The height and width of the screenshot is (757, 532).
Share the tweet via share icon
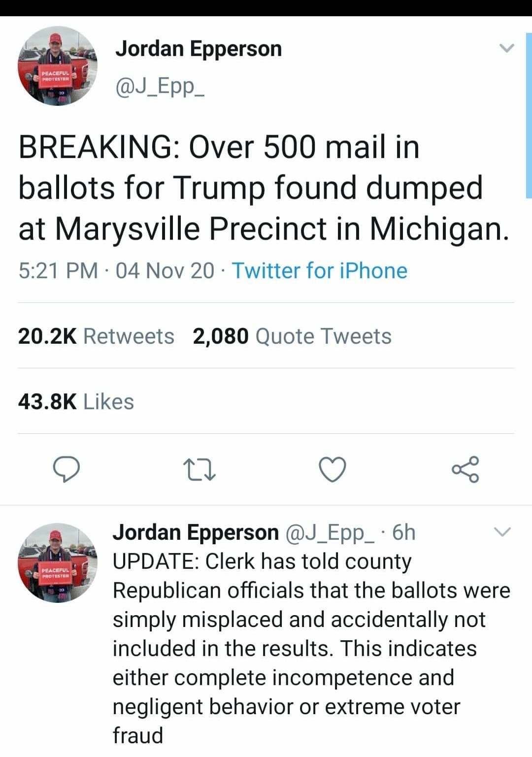point(465,469)
